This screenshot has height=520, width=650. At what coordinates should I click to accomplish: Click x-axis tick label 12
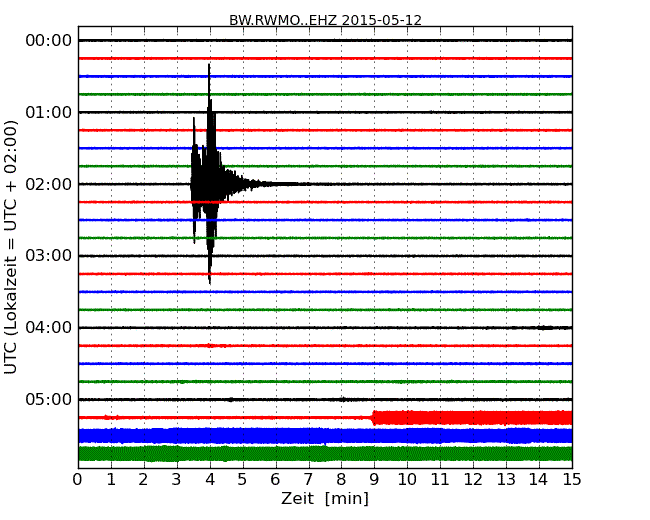click(x=473, y=480)
